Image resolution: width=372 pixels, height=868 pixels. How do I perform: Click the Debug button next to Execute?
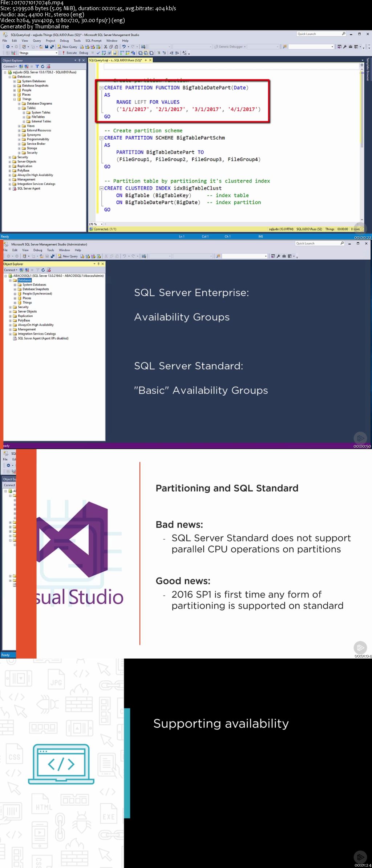coord(84,53)
